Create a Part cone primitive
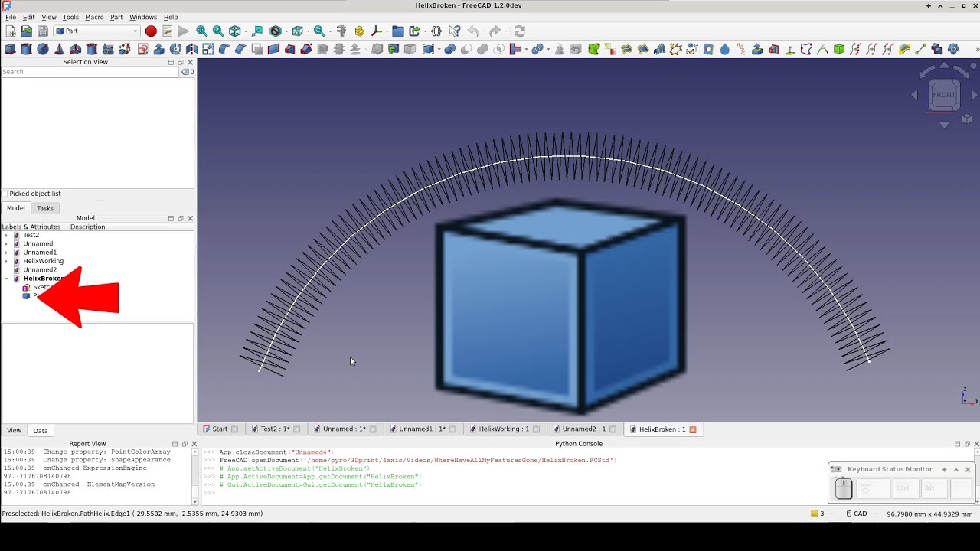The height and width of the screenshot is (551, 980). (x=58, y=49)
